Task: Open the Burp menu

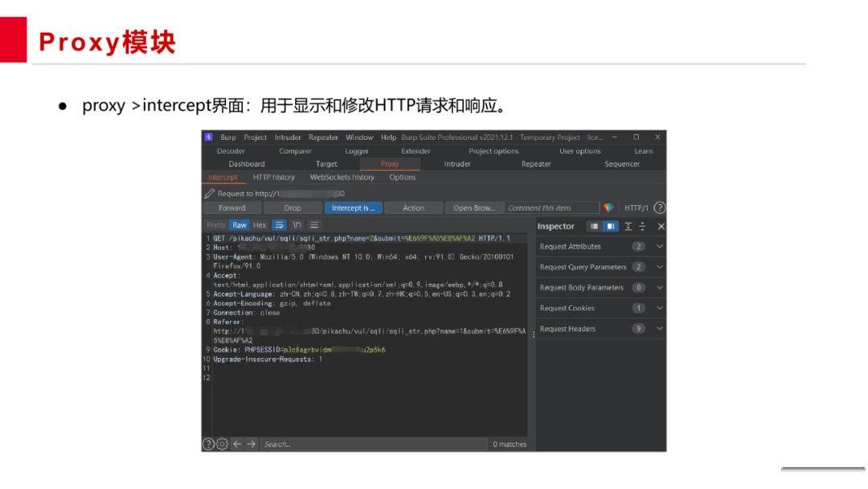Action: 228,138
